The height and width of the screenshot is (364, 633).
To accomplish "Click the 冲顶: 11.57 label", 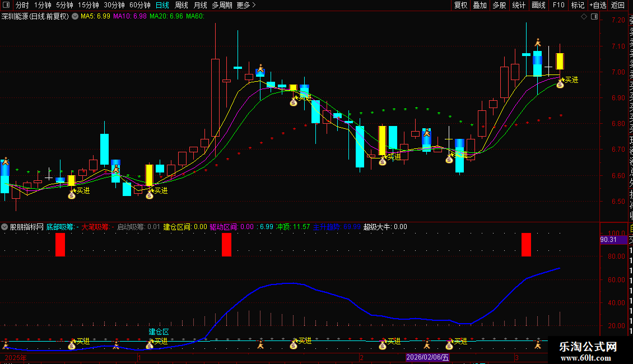I will pyautogui.click(x=293, y=227).
